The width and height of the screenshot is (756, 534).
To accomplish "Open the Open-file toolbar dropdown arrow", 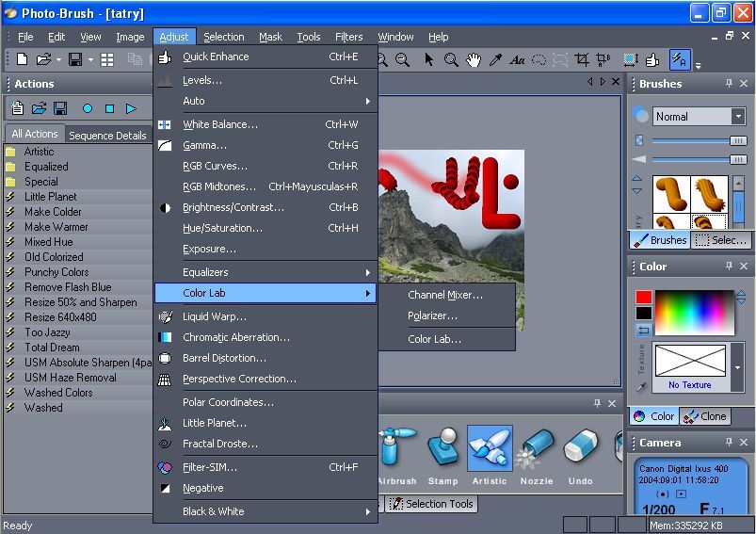I will point(58,60).
